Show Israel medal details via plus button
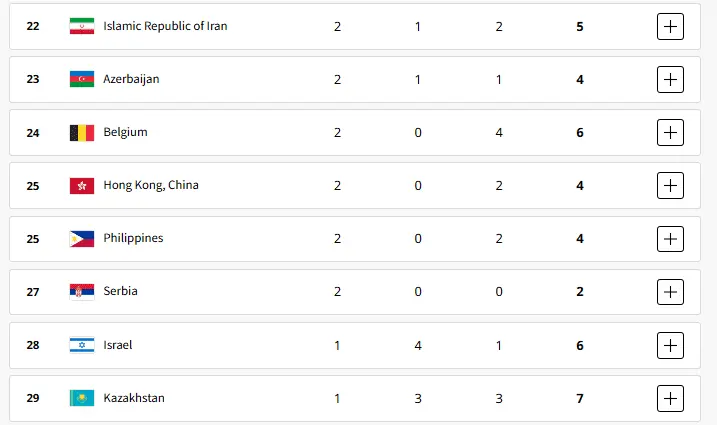717x425 pixels. click(x=670, y=345)
